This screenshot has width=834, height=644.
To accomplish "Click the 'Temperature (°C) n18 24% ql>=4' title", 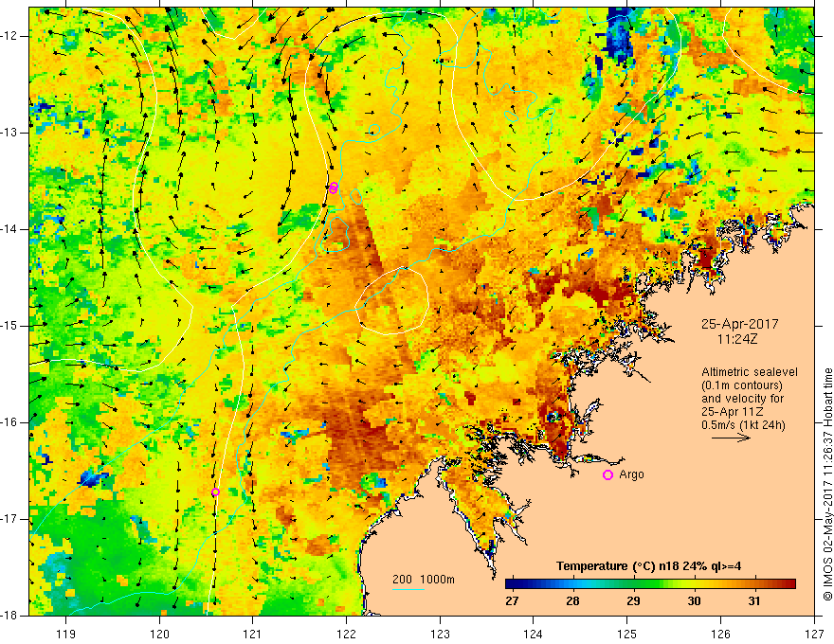I will click(x=648, y=566).
